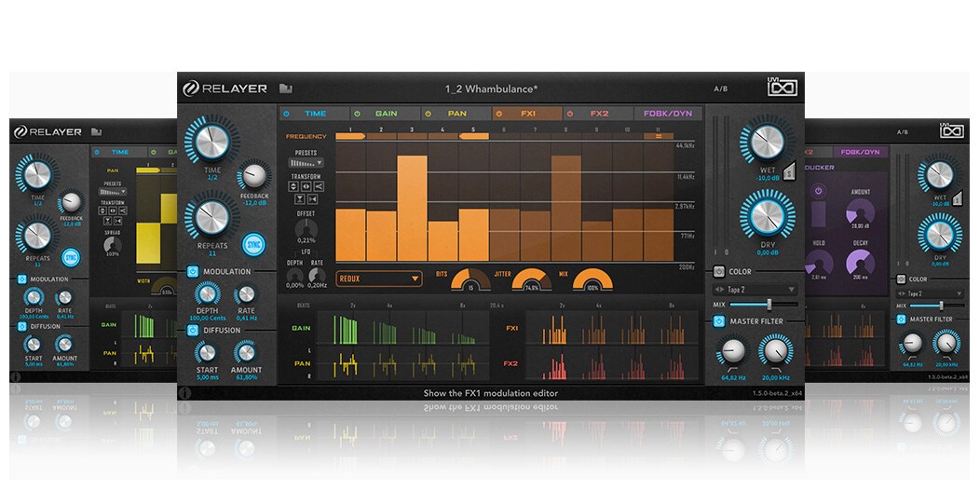Open the REDUX effect type dropdown

coord(379,279)
